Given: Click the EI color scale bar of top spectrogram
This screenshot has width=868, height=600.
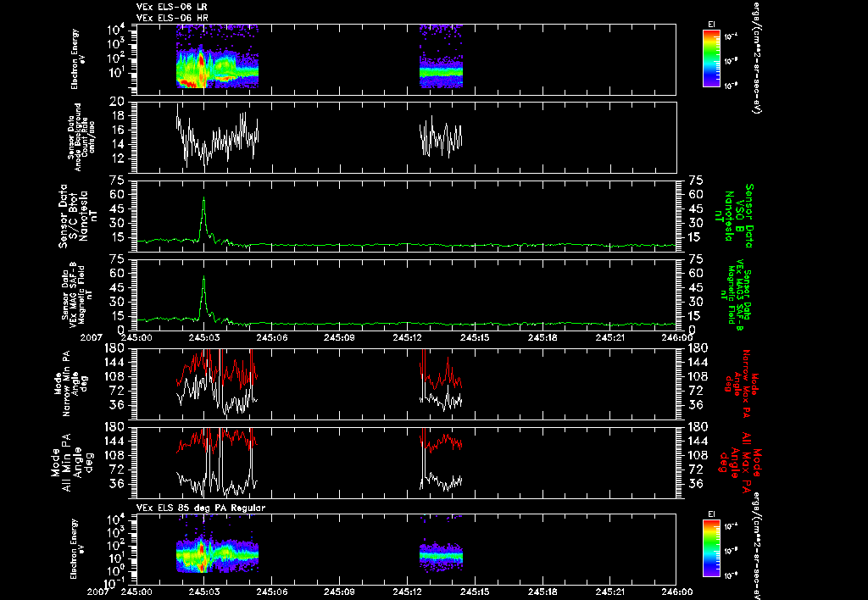Looking at the screenshot, I should (711, 58).
